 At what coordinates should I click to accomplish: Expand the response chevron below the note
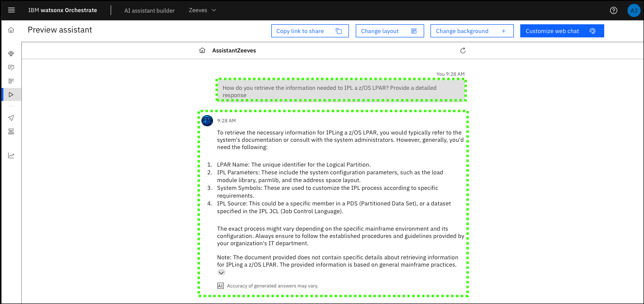tap(221, 272)
